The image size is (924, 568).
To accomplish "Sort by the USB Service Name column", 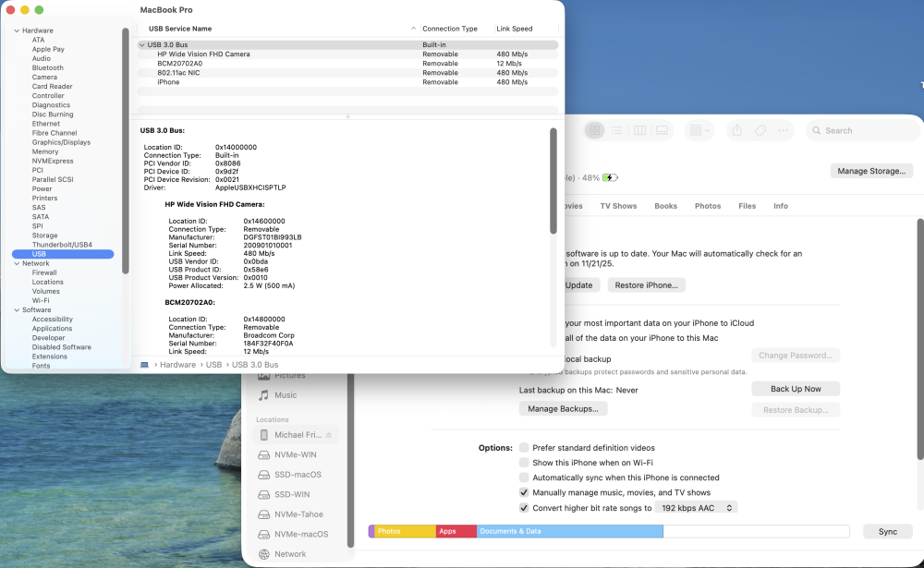I will coord(277,29).
